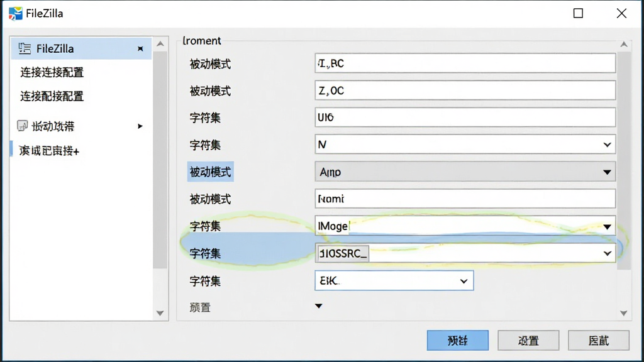Click sidebar scrollbar up arrow
Screen dimensions: 644x362
point(160,43)
